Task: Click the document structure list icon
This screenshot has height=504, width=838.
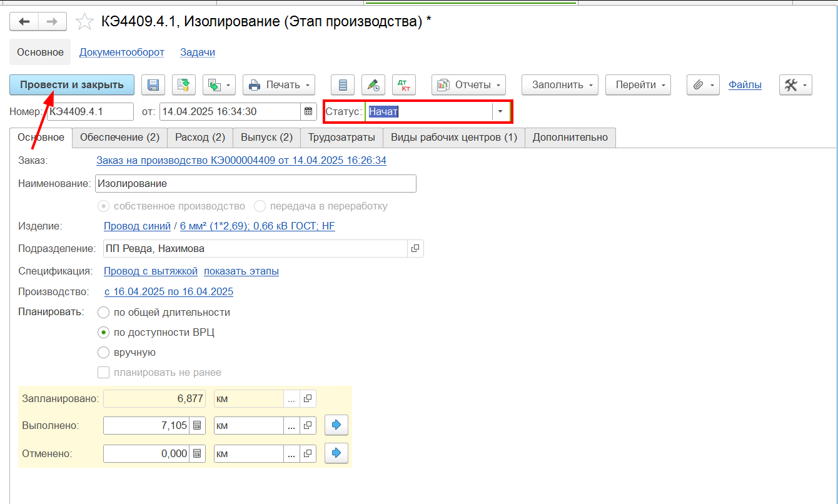Action: tap(342, 85)
